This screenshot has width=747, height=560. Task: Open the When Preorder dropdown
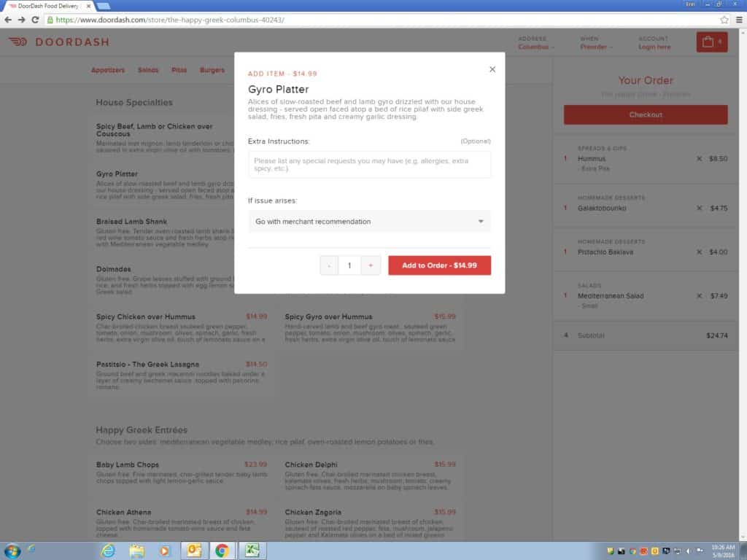tap(595, 43)
